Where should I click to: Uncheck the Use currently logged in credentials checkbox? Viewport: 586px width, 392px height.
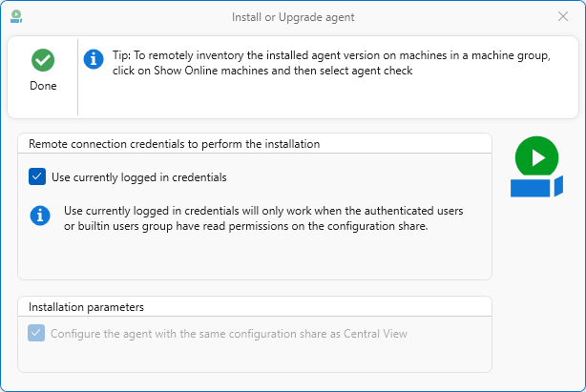37,176
